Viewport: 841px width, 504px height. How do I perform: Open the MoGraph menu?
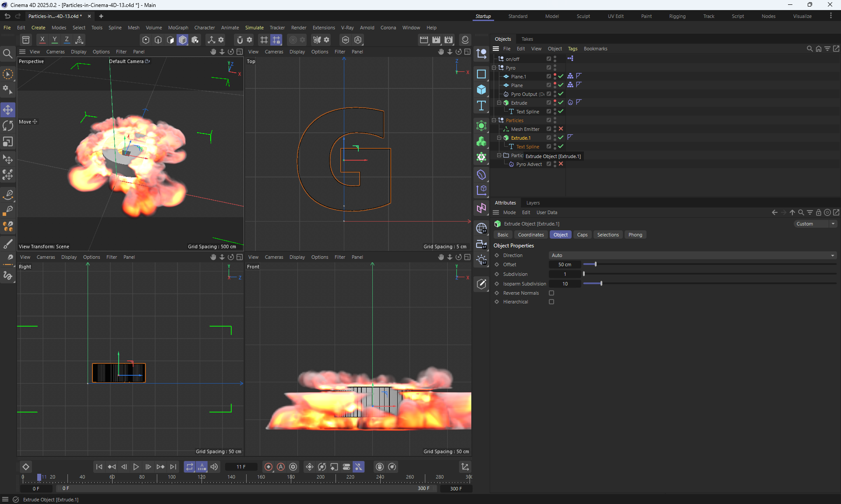178,28
